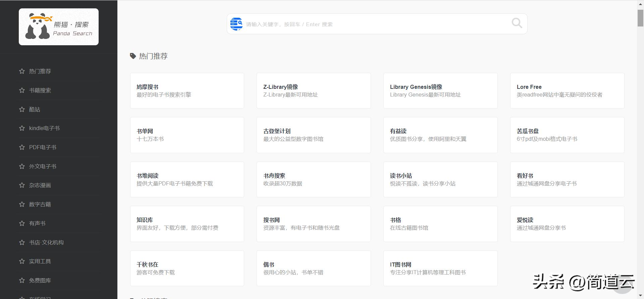This screenshot has width=644, height=299.
Task: Click the tag icon next to 热门推荐 heading
Action: tap(133, 56)
